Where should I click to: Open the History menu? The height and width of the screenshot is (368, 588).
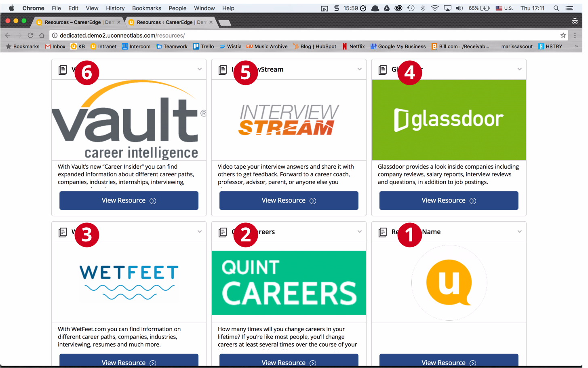[x=115, y=8]
